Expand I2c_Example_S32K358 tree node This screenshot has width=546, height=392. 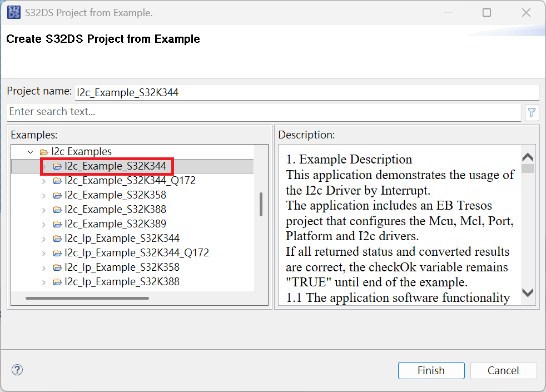pyautogui.click(x=43, y=196)
